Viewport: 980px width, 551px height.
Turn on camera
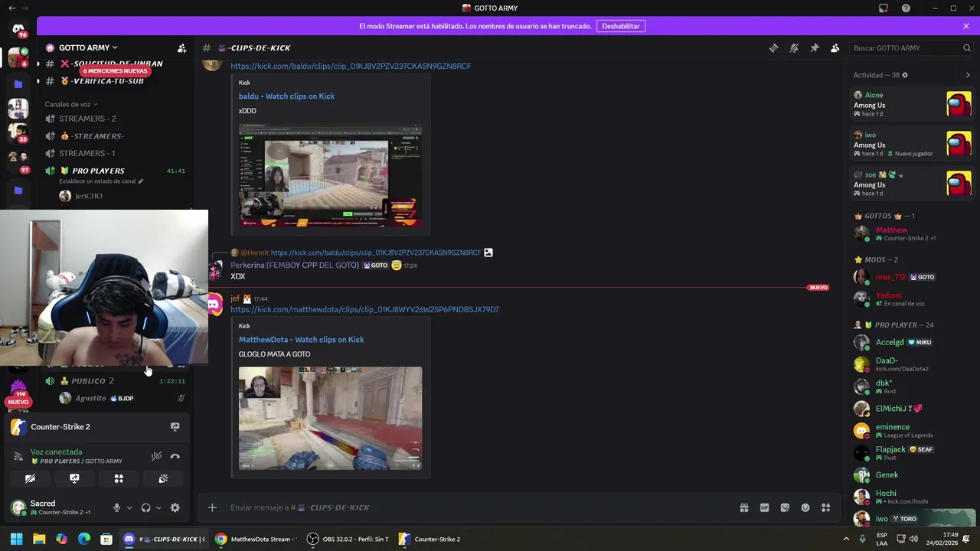coord(30,478)
